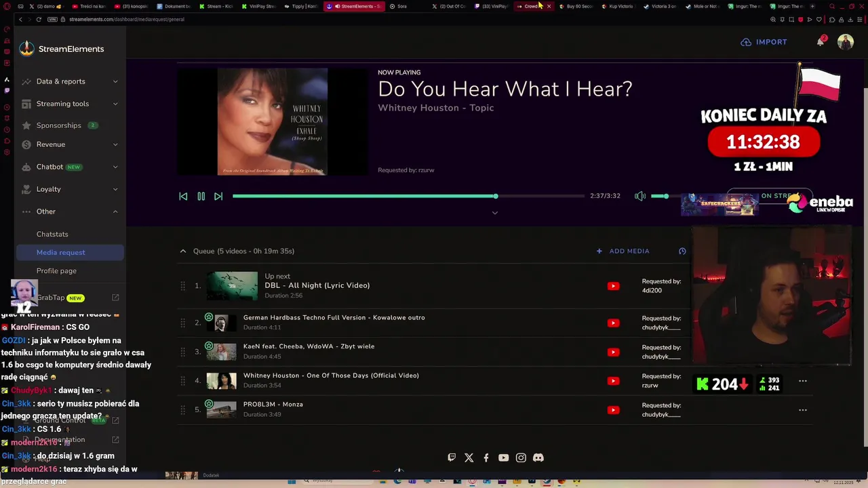Click the PRO8L3M - Monza thumbnail
The image size is (868, 488).
222,410
